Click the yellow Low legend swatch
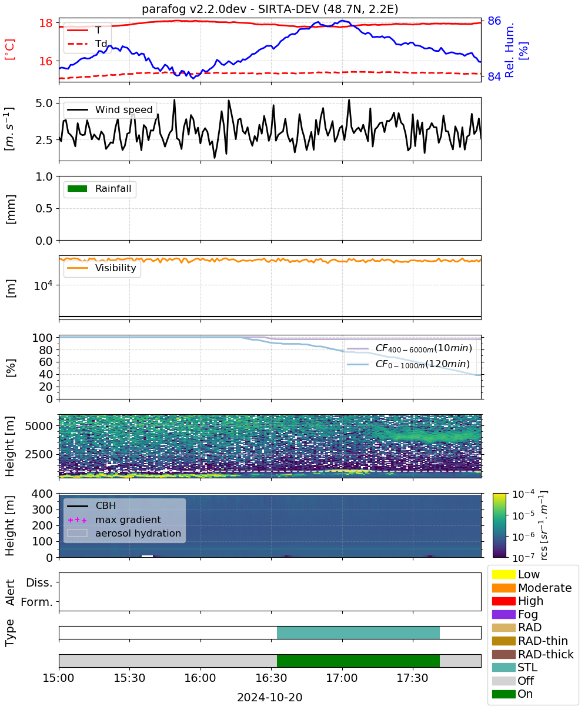Viewport: 588px width, 706px height. [x=503, y=574]
